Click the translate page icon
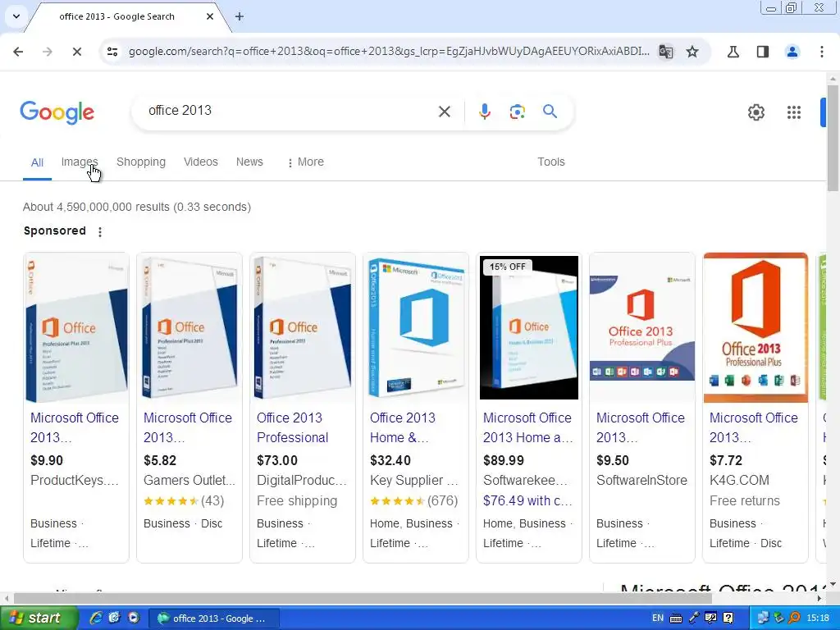Image resolution: width=840 pixels, height=630 pixels. point(666,52)
